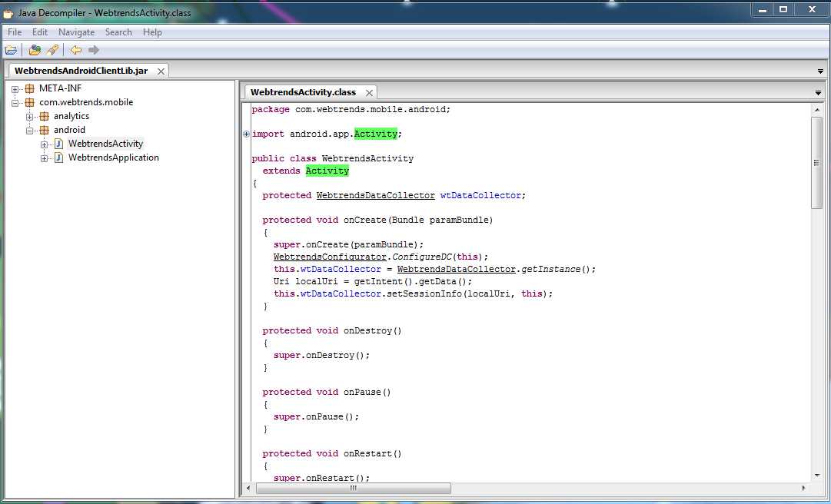Expand the analytics package node
Viewport: 831px width, 504px height.
(x=30, y=117)
